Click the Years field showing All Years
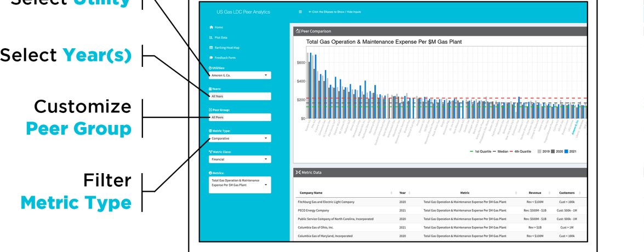 click(240, 96)
